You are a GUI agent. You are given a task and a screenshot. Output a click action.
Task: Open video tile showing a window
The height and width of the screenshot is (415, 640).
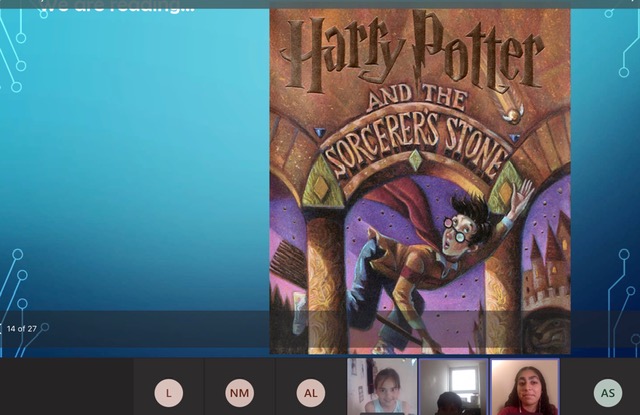point(454,387)
